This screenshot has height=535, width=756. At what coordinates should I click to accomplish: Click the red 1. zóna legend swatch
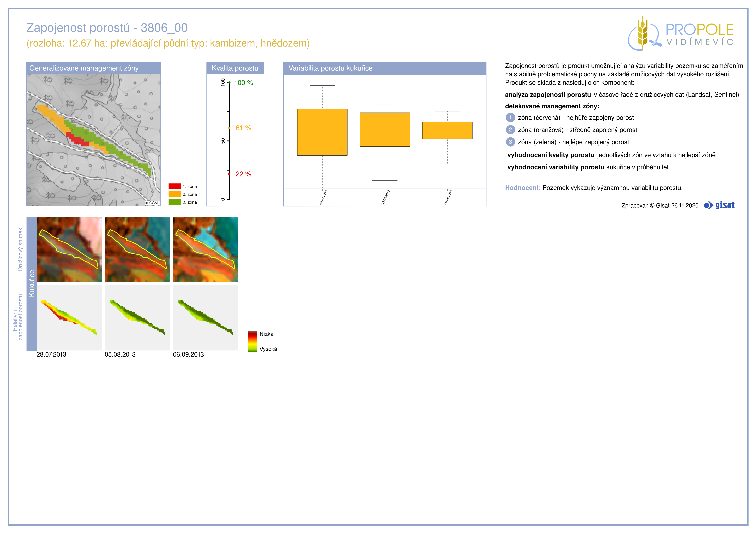(174, 187)
